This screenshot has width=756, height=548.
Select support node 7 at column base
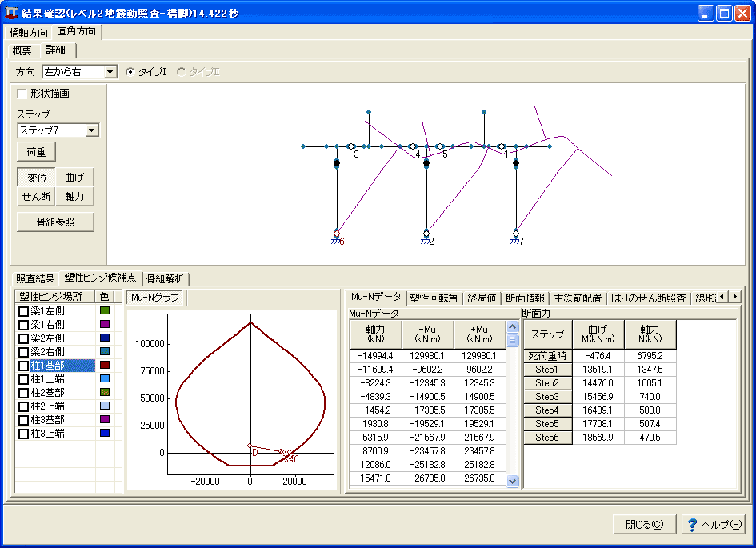516,234
